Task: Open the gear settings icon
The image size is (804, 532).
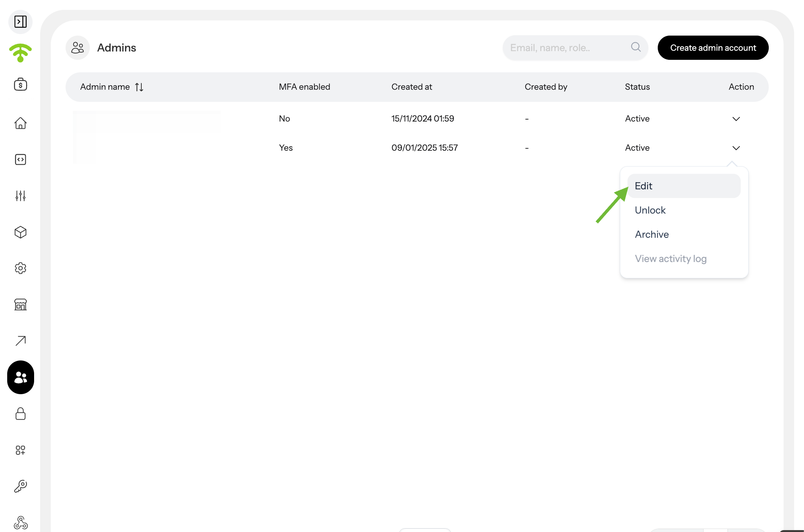Action: point(20,268)
